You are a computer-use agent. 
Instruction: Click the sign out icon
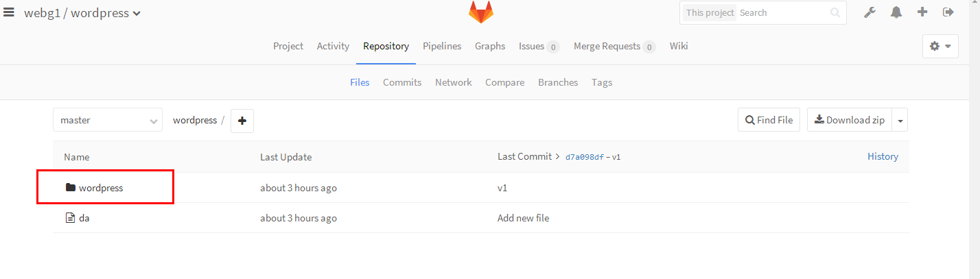948,12
